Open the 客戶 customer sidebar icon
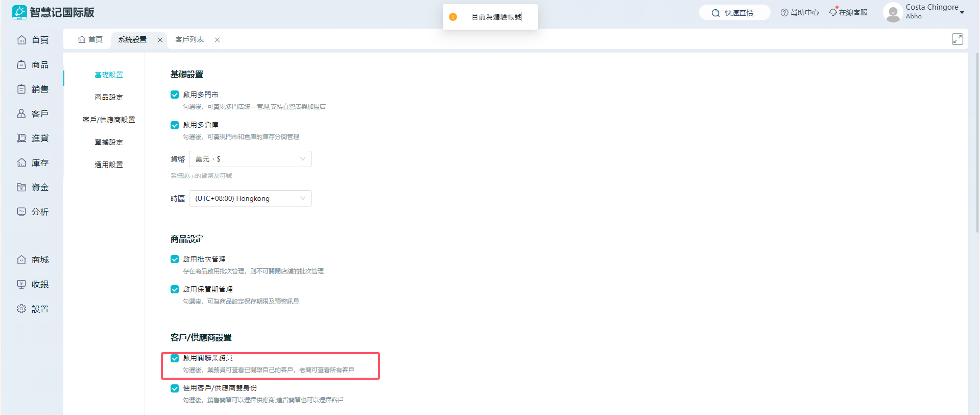 [21, 114]
